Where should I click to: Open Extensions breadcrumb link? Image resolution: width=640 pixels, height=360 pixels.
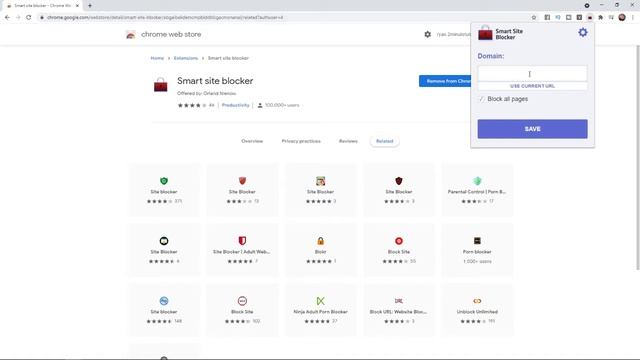[186, 58]
